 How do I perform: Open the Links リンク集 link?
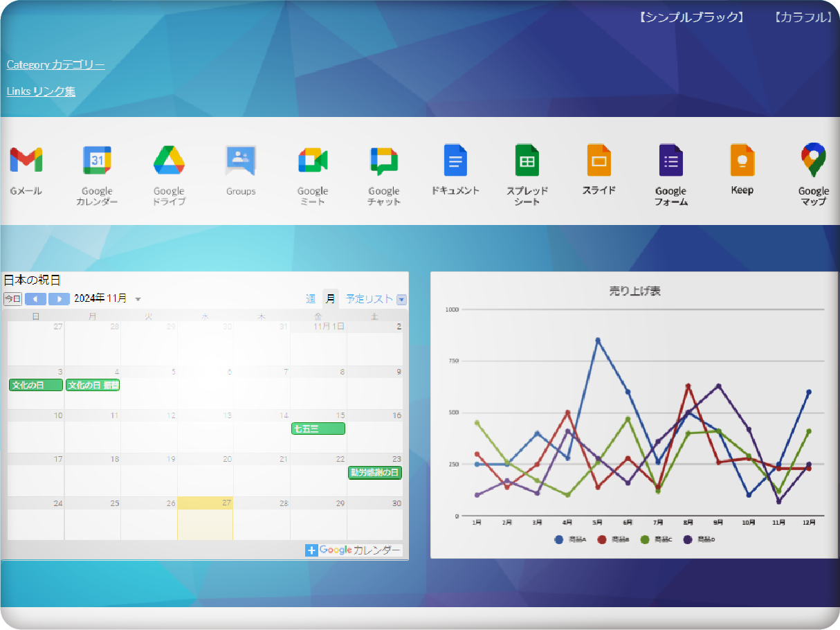[41, 91]
